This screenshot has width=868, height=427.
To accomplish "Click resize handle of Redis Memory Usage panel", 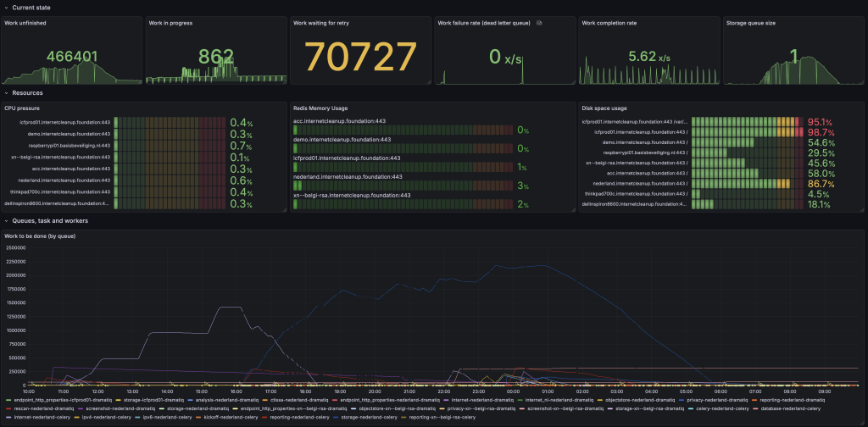I will tap(573, 209).
